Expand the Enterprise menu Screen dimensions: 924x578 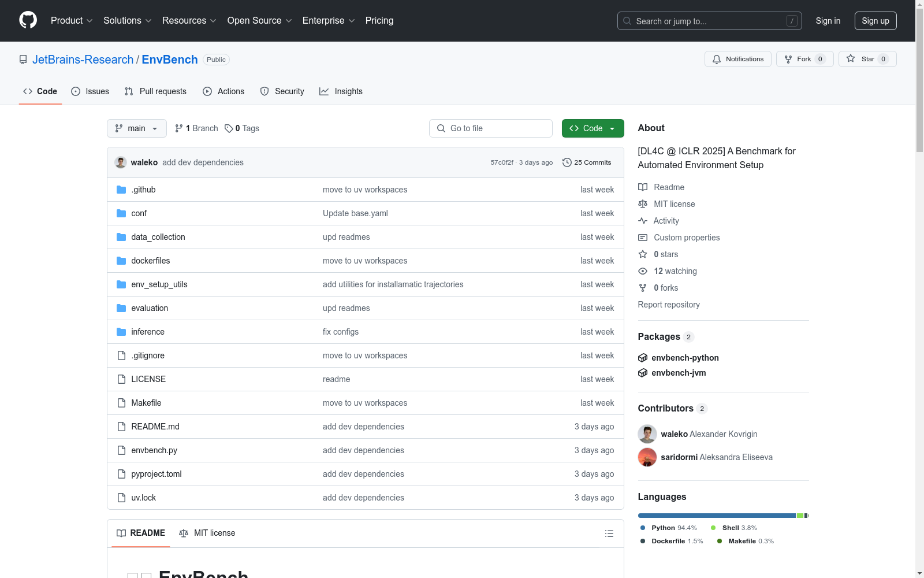point(329,21)
